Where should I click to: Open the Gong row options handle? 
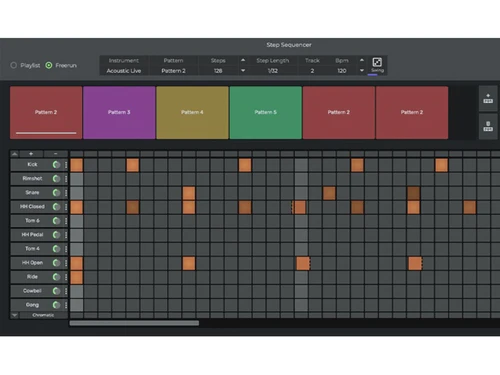66,305
